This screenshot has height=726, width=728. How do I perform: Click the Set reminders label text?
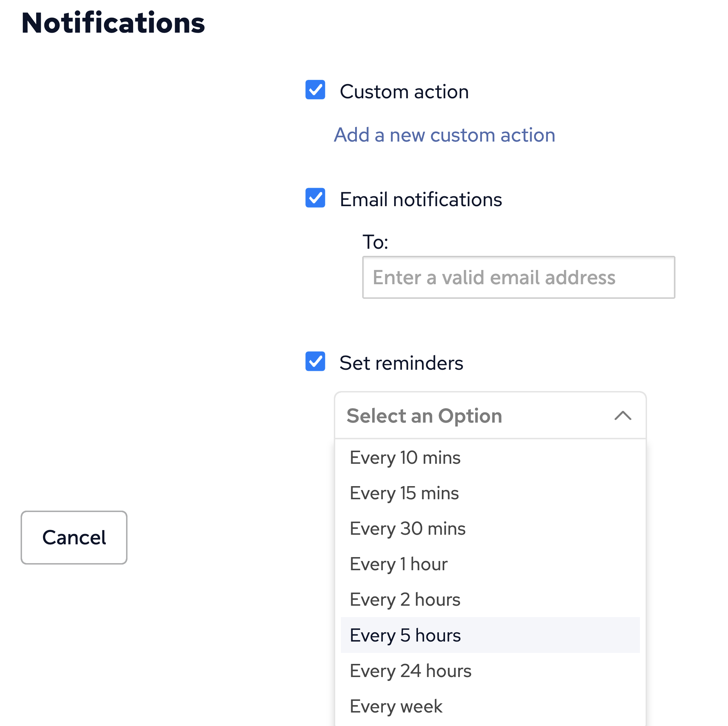pyautogui.click(x=401, y=362)
